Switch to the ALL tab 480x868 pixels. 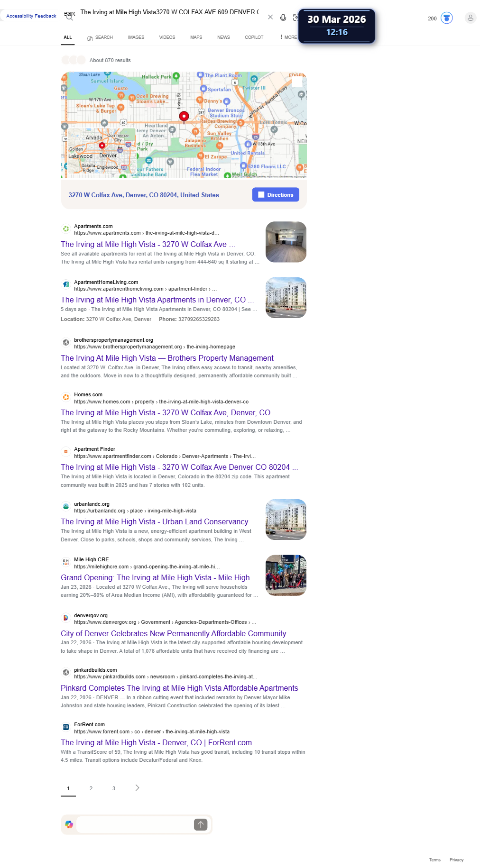point(68,37)
